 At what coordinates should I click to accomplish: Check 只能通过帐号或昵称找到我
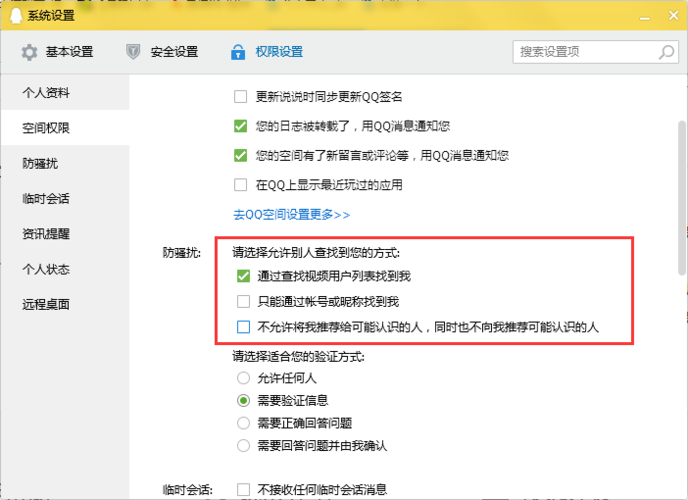coord(244,301)
